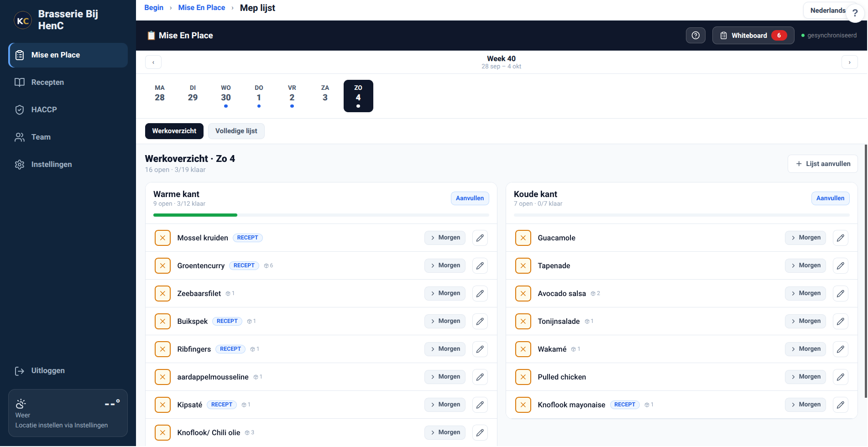The height and width of the screenshot is (447, 868).
Task: Open the Whiteboard with 6 notifications
Action: click(x=753, y=35)
